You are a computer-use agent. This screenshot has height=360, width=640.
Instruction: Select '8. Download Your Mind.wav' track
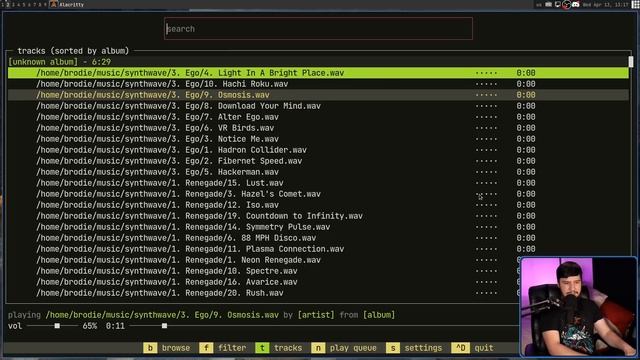318,106
